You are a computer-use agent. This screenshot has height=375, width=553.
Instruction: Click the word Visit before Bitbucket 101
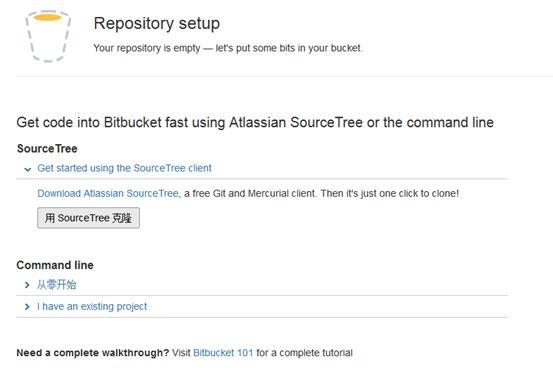click(x=181, y=353)
